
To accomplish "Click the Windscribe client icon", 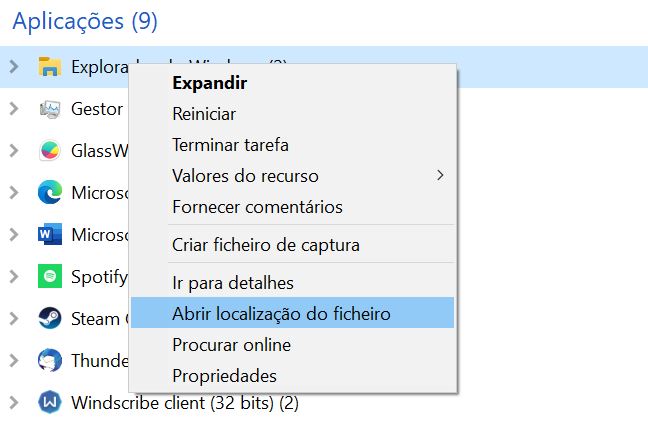I will point(50,402).
